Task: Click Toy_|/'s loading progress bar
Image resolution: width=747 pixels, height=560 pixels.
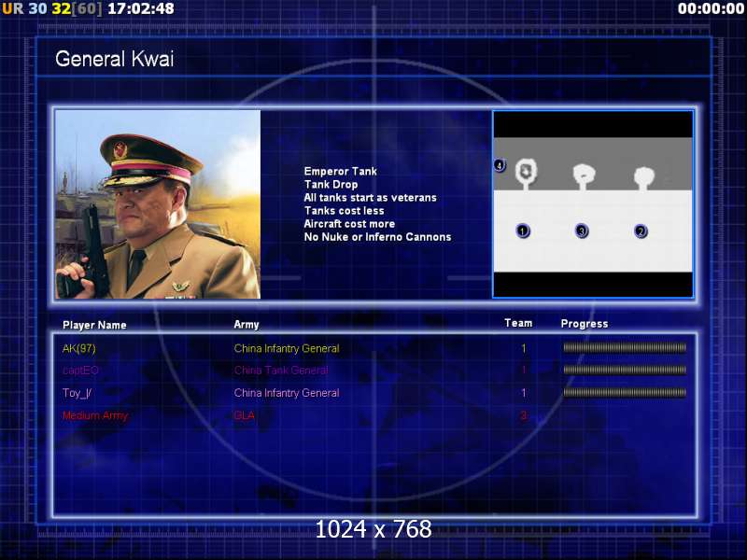Action: [x=625, y=392]
